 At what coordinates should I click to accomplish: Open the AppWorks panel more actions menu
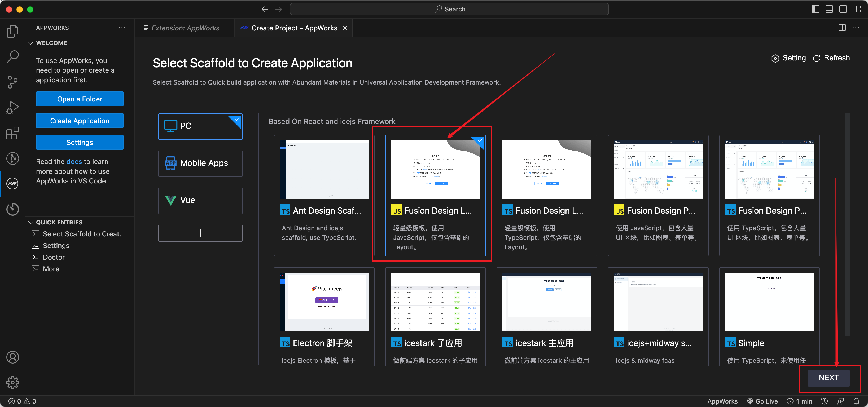122,28
